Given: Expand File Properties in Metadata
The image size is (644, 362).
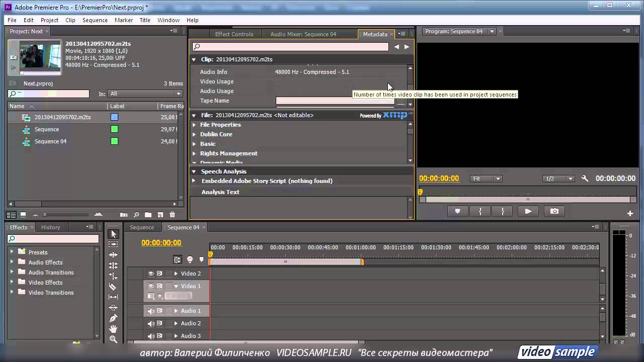Looking at the screenshot, I should 194,125.
